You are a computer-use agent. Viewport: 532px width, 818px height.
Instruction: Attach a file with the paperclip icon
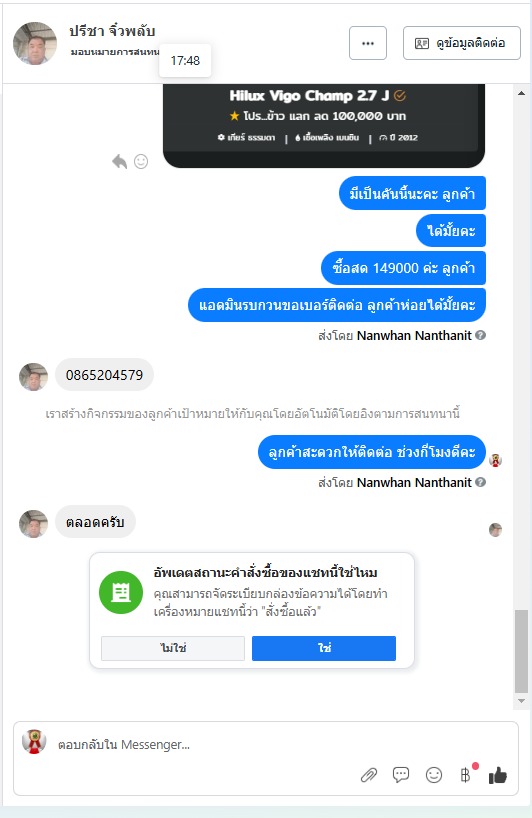tap(369, 775)
